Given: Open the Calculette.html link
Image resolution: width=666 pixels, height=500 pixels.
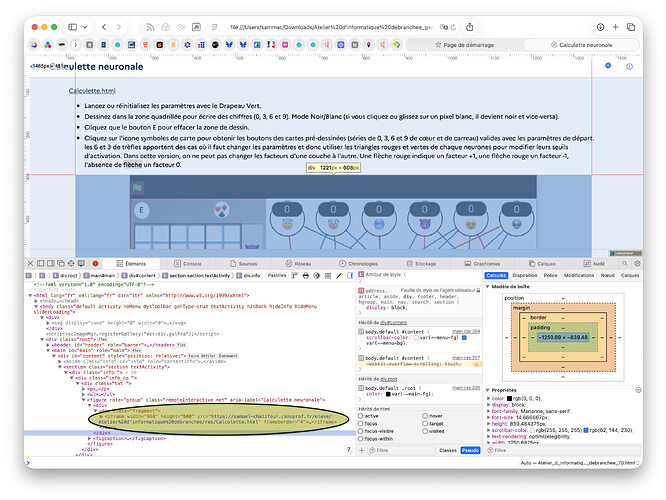Looking at the screenshot, I should (92, 90).
